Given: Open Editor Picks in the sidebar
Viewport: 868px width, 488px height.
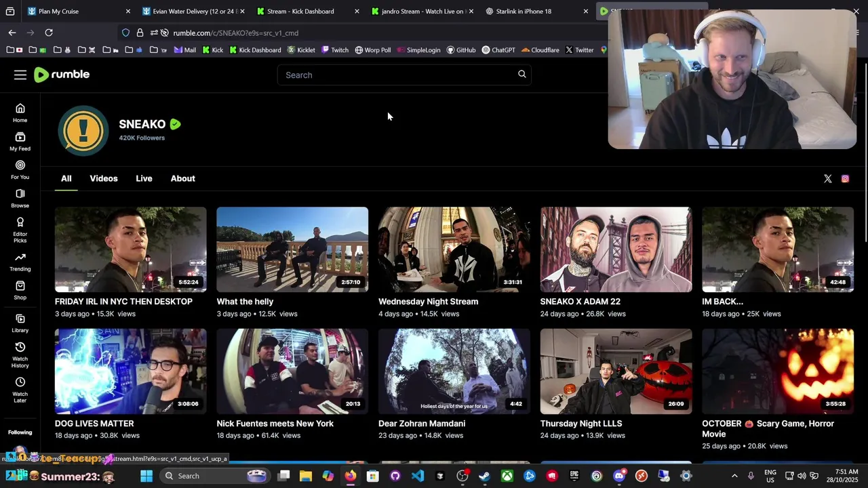Looking at the screenshot, I should pyautogui.click(x=20, y=230).
